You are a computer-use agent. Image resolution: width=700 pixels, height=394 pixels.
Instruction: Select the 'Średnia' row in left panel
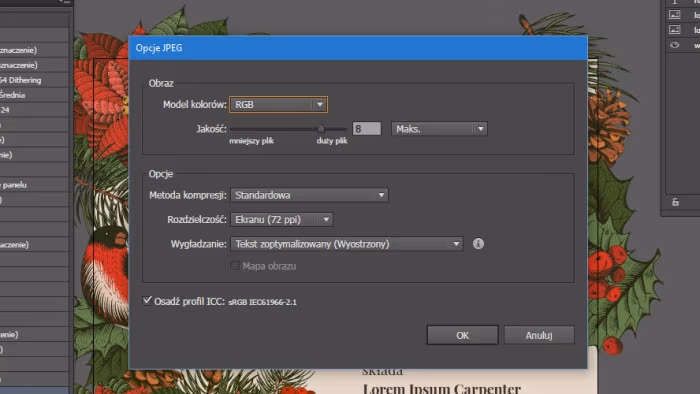tap(34, 95)
